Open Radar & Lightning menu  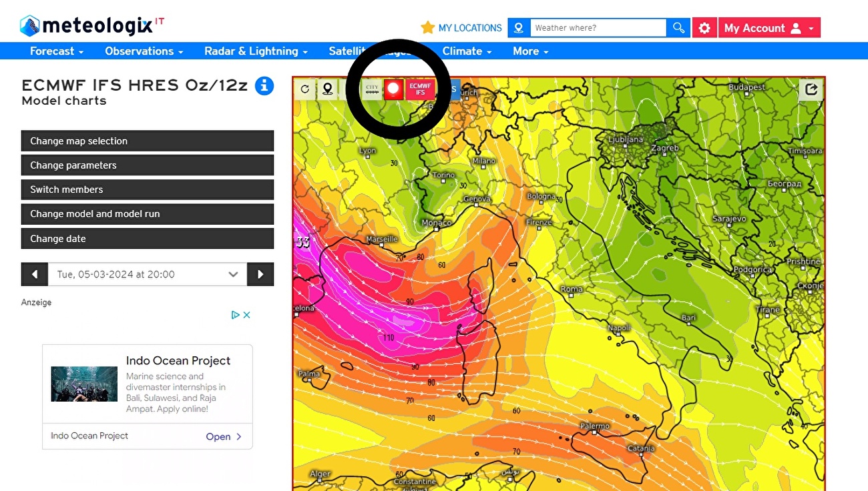256,51
